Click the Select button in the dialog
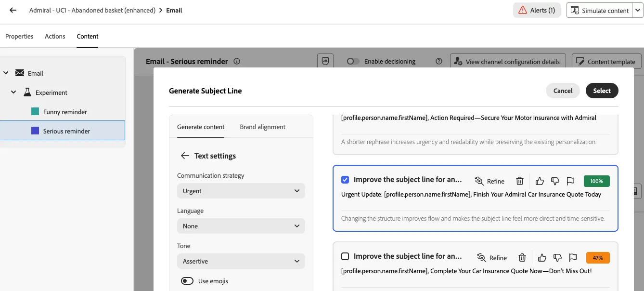 click(602, 91)
